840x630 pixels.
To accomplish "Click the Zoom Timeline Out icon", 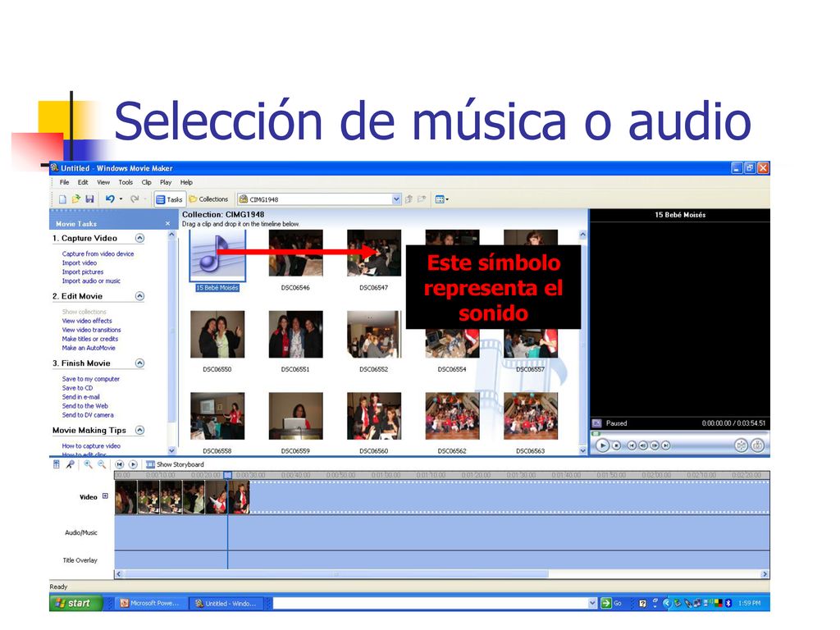I will pyautogui.click(x=101, y=464).
